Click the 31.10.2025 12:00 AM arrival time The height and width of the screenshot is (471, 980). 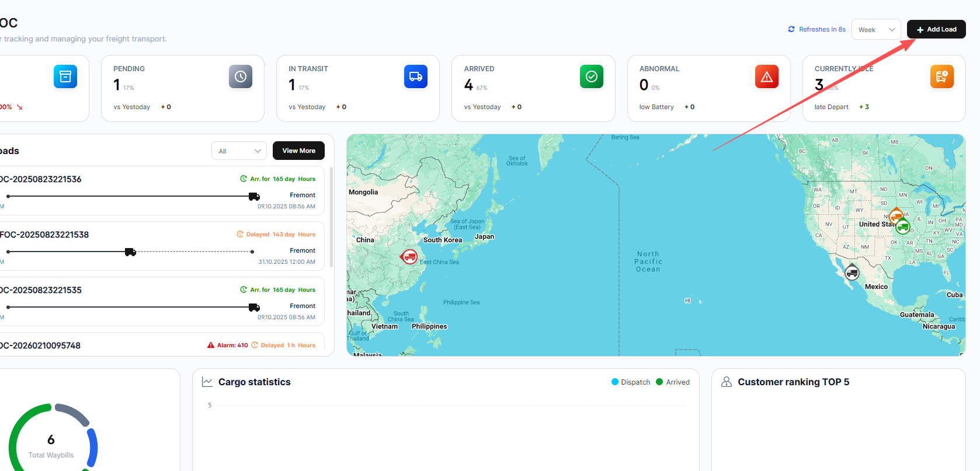[287, 261]
